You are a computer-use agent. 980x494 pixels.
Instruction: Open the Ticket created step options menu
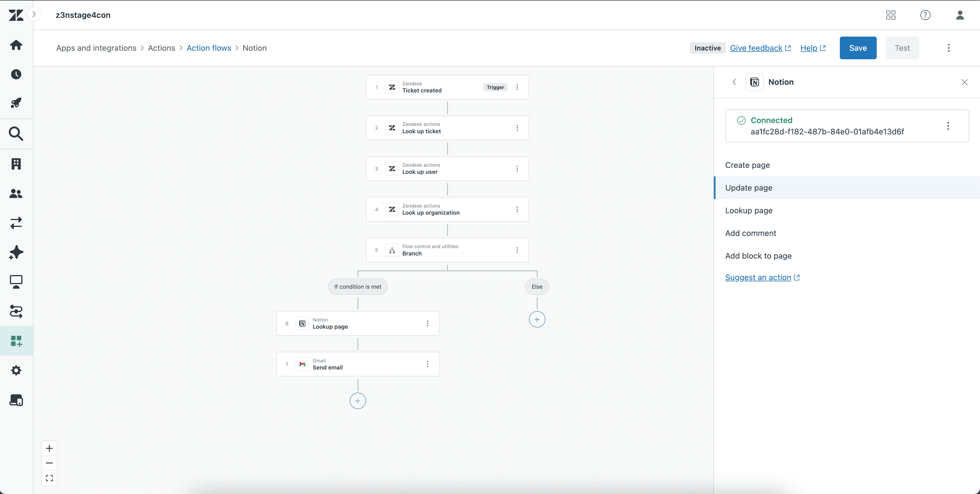coord(517,87)
